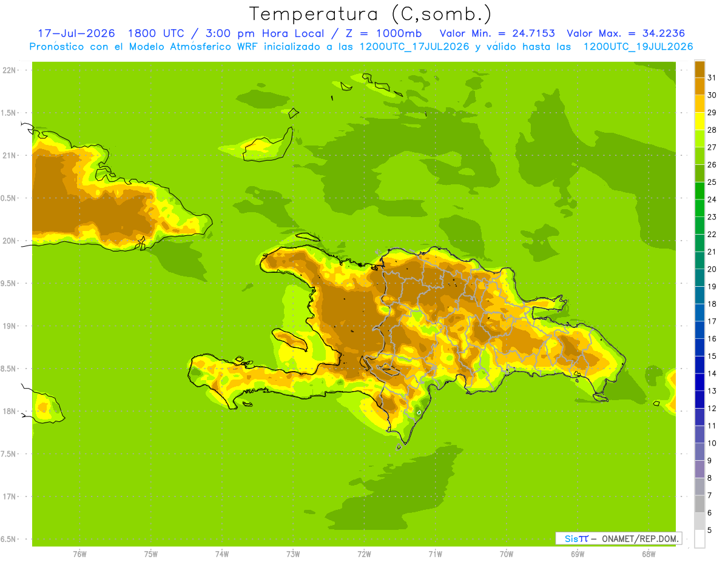728x562 pixels.
Task: Pick the lime green swatch between 26 and 27
Action: coord(699,156)
